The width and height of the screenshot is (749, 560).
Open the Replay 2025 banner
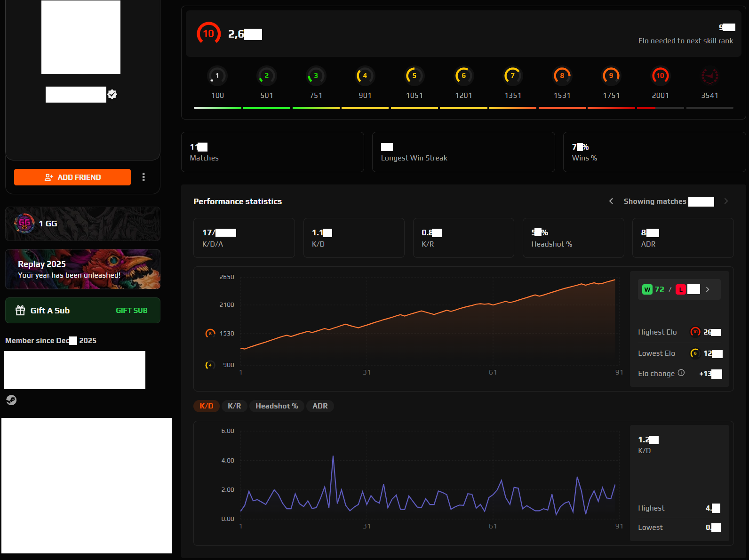click(83, 269)
